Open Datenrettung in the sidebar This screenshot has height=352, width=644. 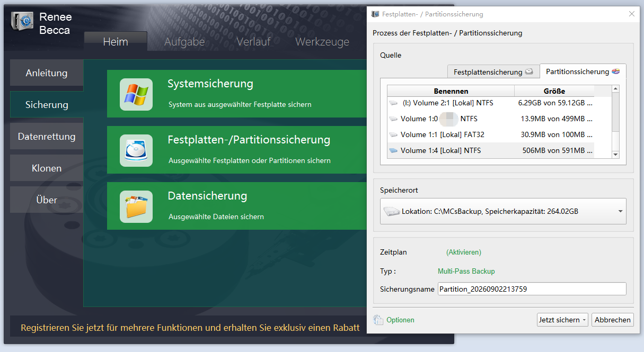[47, 136]
